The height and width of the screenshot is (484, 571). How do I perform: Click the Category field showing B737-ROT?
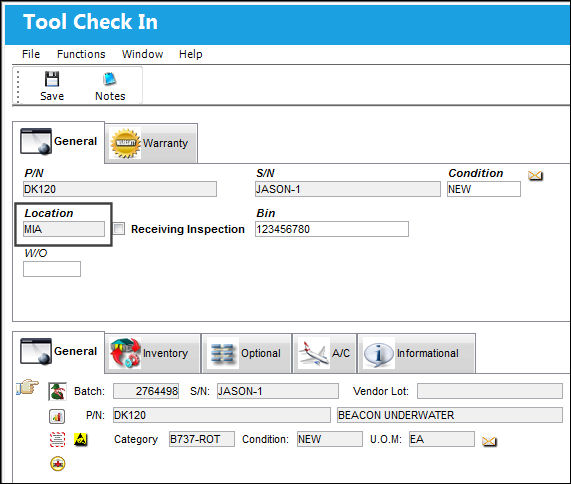tap(202, 439)
